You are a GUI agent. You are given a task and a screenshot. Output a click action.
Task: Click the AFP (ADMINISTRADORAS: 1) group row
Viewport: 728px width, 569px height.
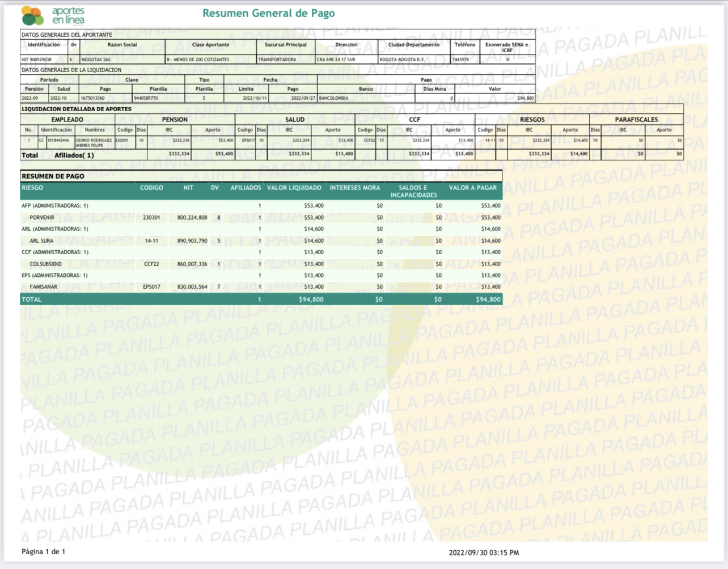click(54, 206)
